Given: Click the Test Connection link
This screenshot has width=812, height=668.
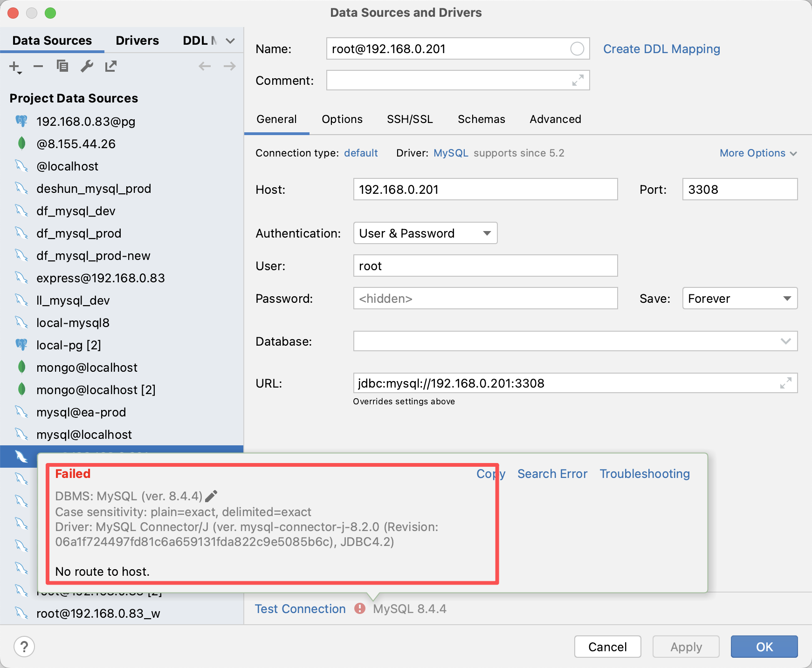Looking at the screenshot, I should coord(300,609).
